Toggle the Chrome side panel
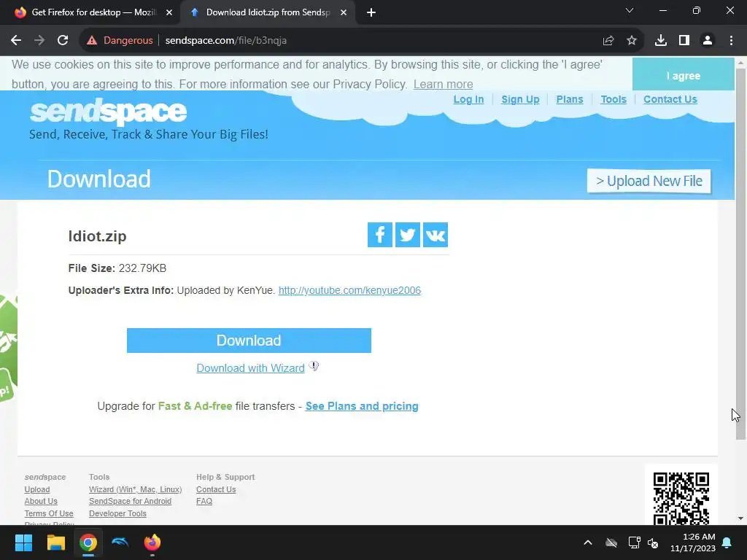The height and width of the screenshot is (560, 747). 684,41
